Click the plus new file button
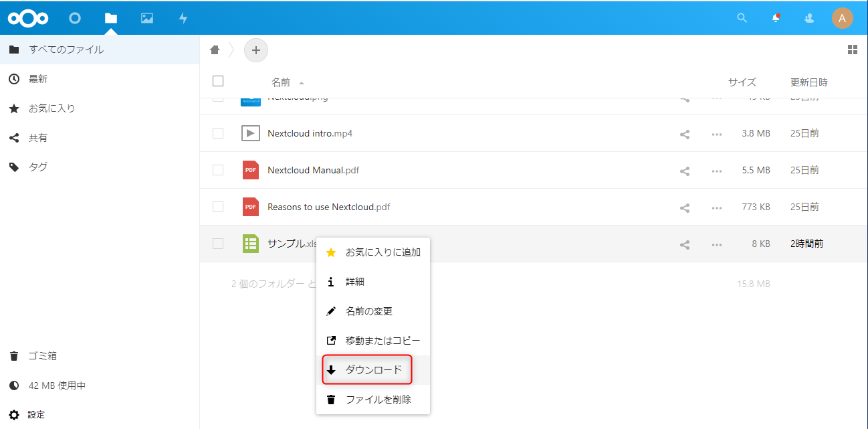The height and width of the screenshot is (429, 868). tap(256, 50)
